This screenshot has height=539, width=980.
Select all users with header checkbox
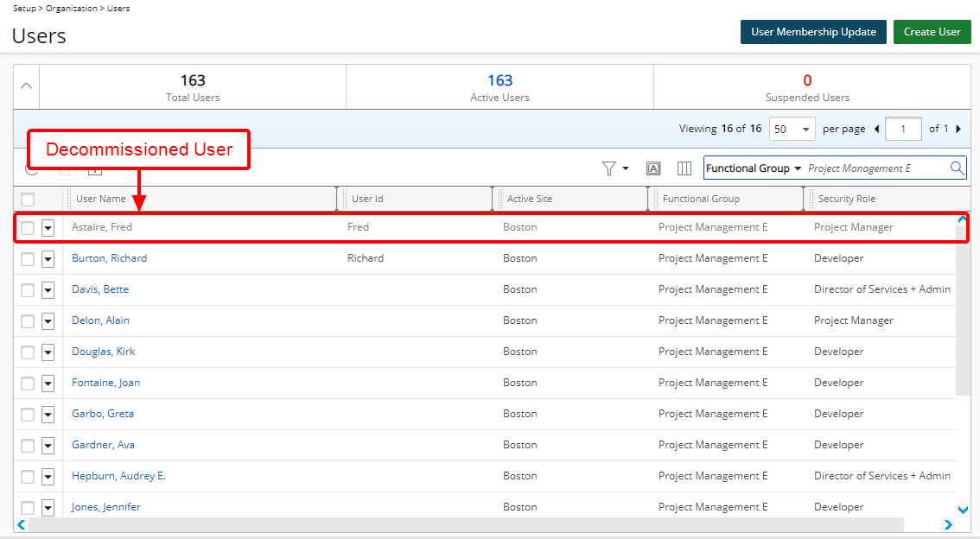28,200
